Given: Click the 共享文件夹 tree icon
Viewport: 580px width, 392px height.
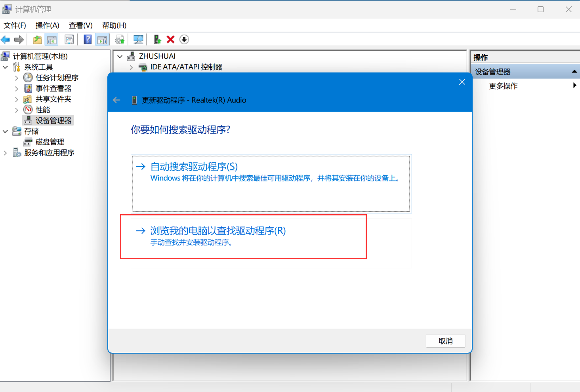Looking at the screenshot, I should tap(28, 99).
